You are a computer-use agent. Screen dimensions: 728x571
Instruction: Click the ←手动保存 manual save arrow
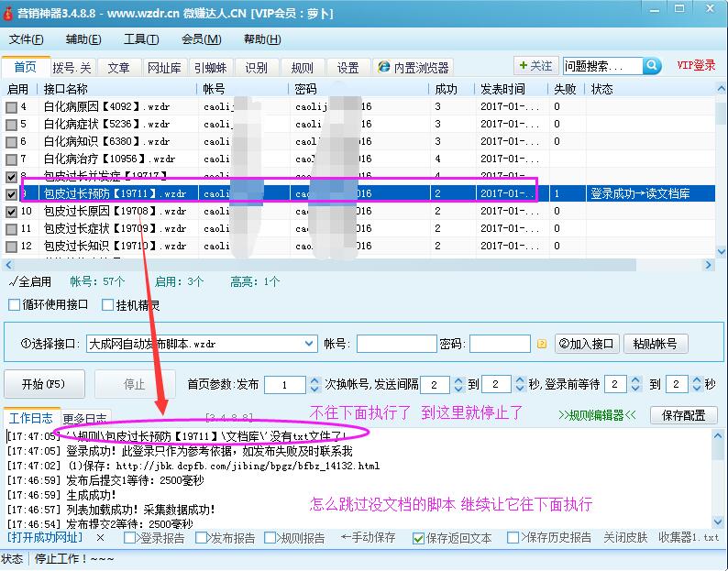point(368,537)
